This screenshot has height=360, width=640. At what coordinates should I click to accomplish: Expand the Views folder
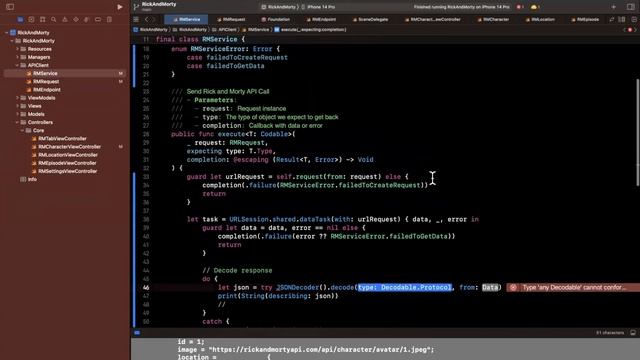click(17, 106)
